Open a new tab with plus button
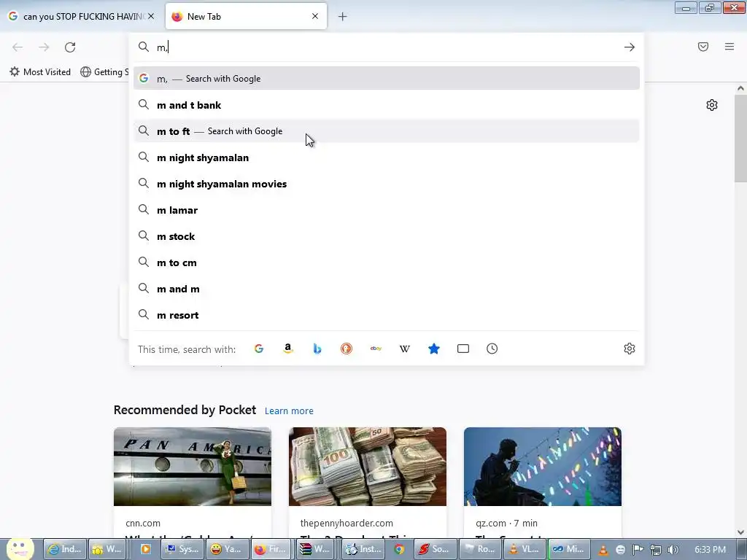This screenshot has height=560, width=747. [x=343, y=17]
